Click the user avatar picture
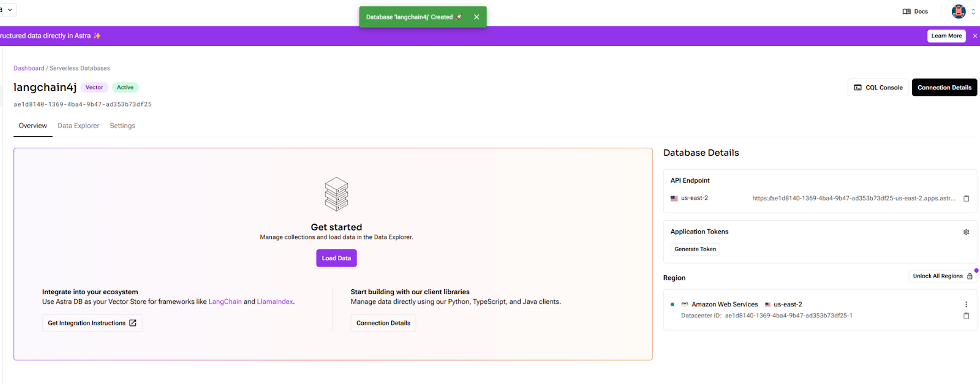This screenshot has width=980, height=384. [958, 11]
